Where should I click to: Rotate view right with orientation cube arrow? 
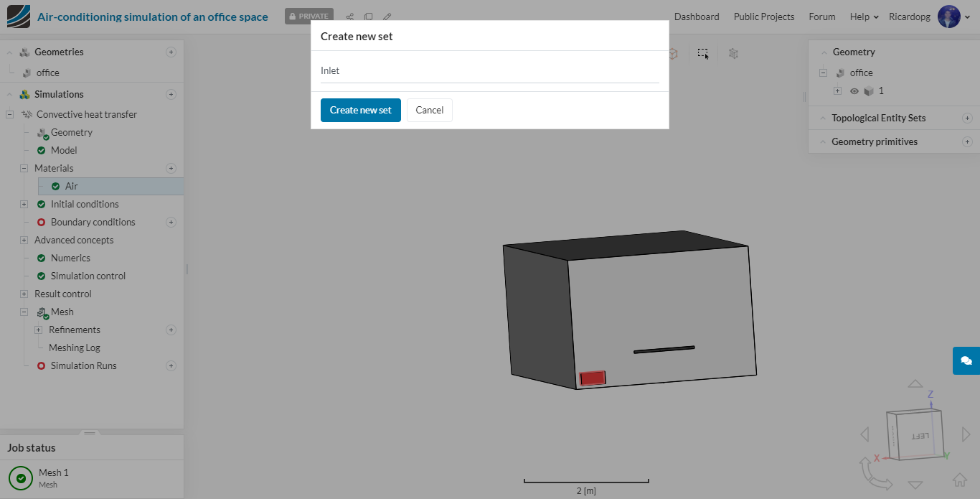coord(966,434)
